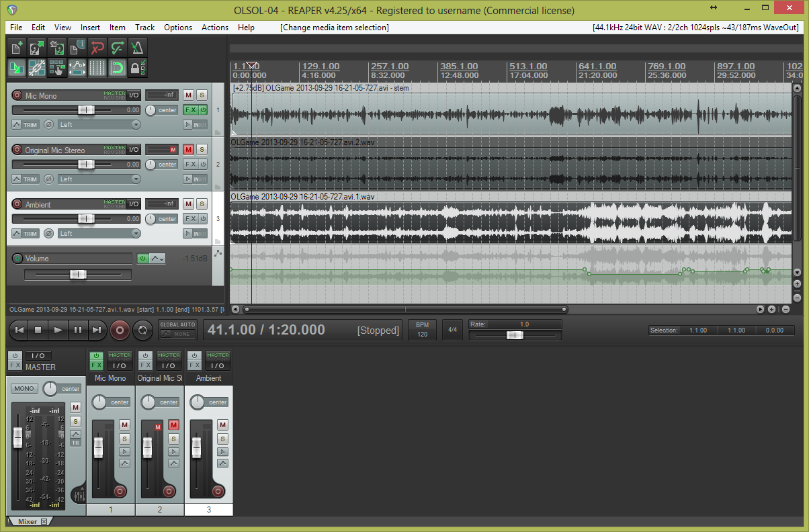This screenshot has height=532, width=809.
Task: Toggle the grid lines toolbar icon
Action: pyautogui.click(x=97, y=67)
